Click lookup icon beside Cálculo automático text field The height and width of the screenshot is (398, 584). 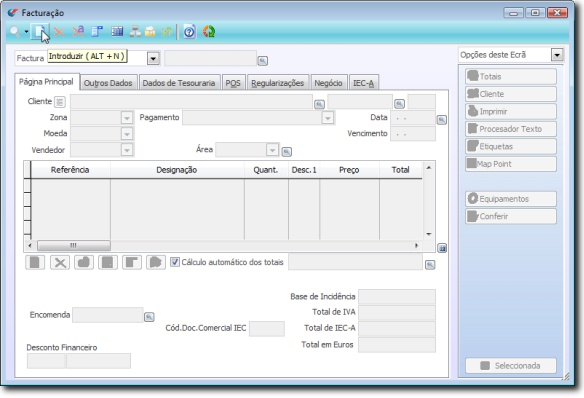pyautogui.click(x=430, y=265)
